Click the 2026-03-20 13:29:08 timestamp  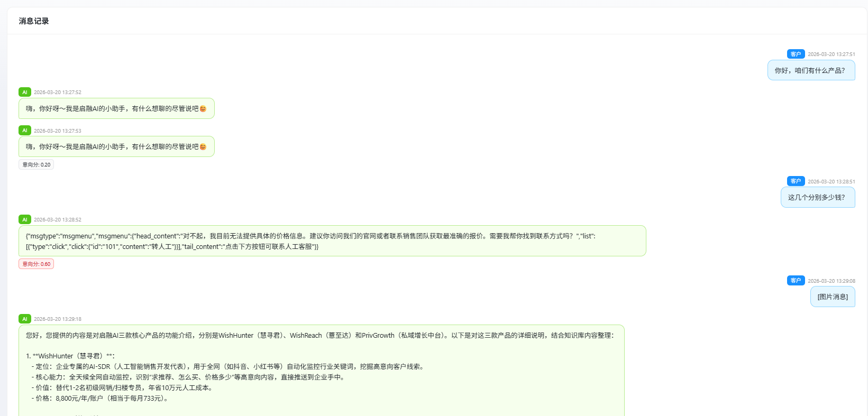pyautogui.click(x=831, y=281)
